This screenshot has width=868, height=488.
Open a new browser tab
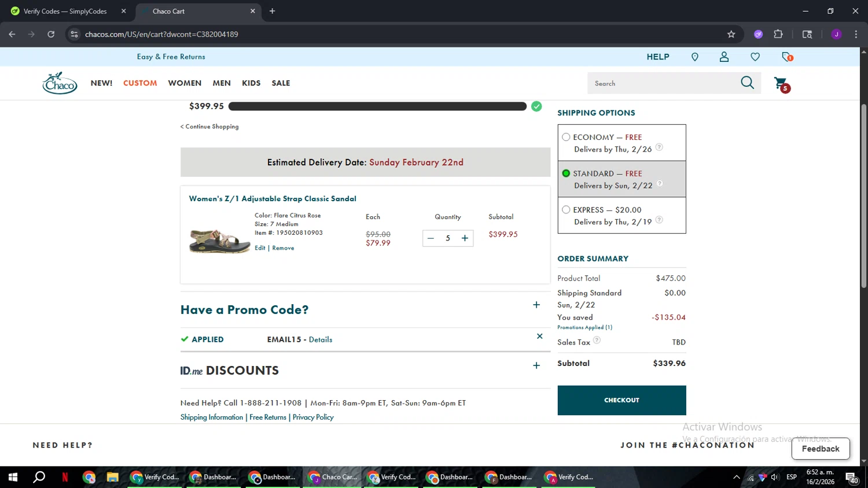point(272,11)
